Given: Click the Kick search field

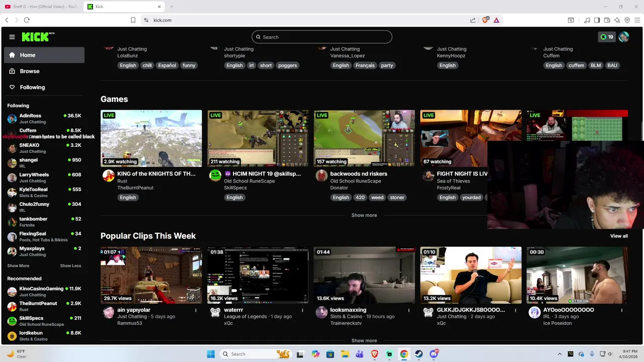Looking at the screenshot, I should pos(322,37).
